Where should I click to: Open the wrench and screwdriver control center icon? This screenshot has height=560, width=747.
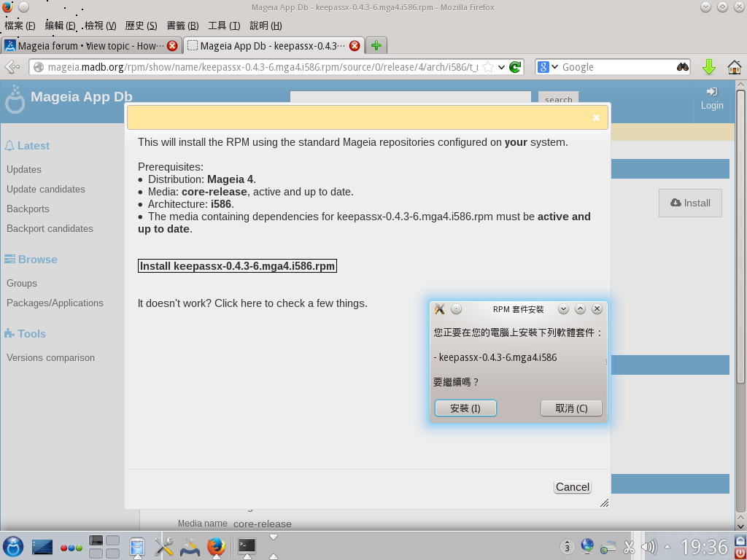point(163,546)
